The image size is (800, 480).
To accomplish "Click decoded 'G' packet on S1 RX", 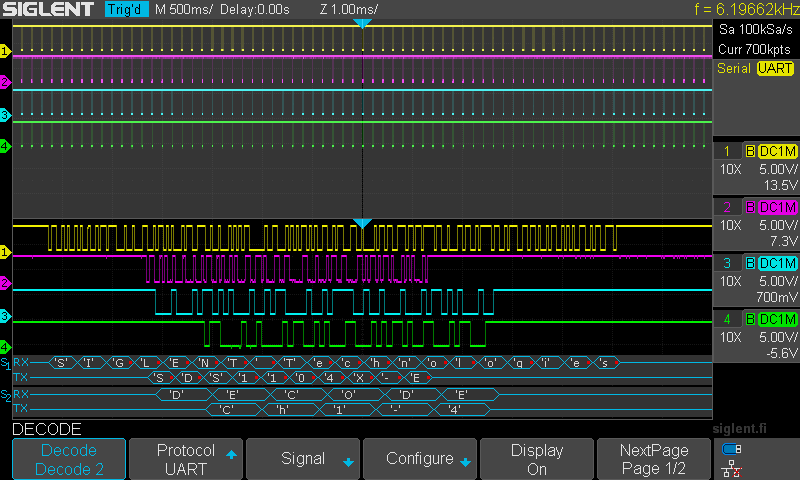I will pos(119,363).
